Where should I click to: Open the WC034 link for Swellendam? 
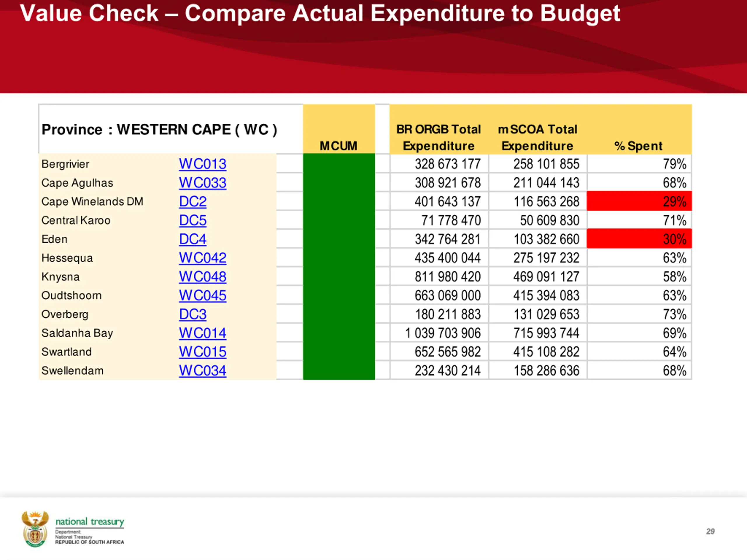click(203, 371)
